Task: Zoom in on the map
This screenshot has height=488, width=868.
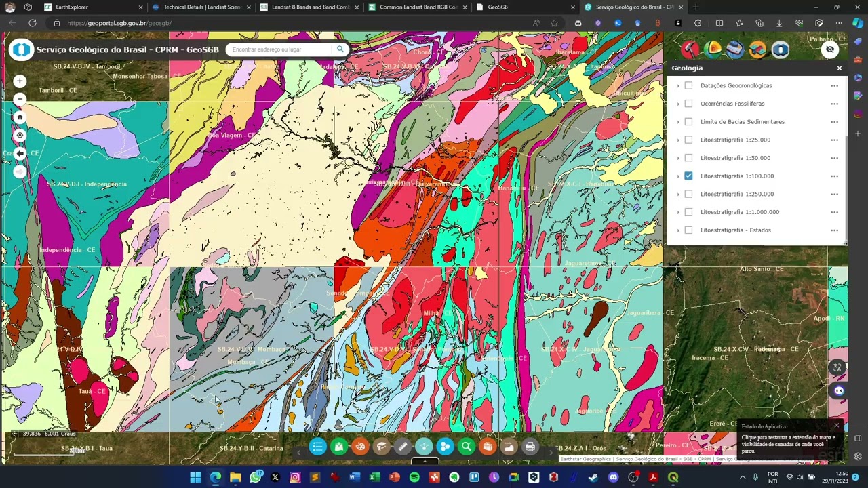Action: [x=20, y=81]
